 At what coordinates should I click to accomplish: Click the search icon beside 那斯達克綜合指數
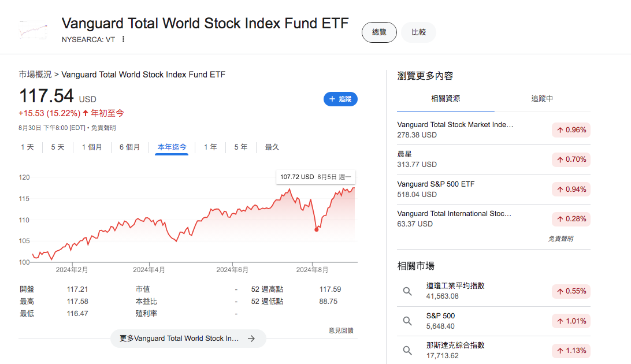[407, 350]
